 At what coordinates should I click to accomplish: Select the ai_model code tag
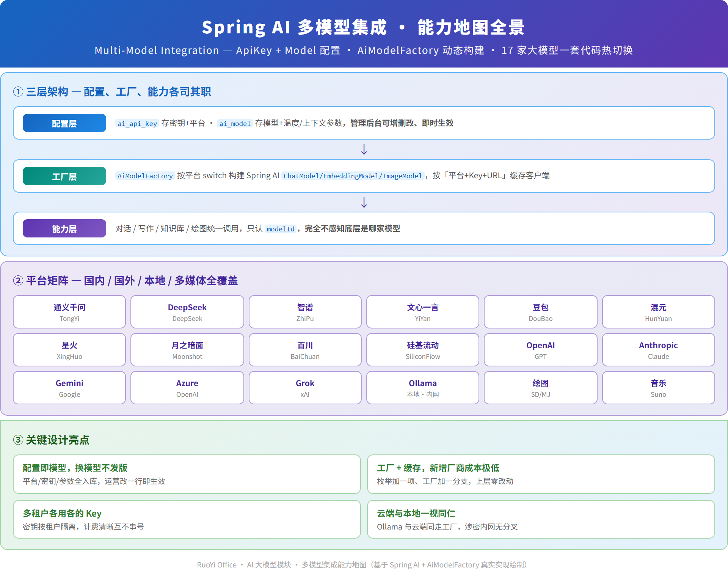[x=235, y=123]
